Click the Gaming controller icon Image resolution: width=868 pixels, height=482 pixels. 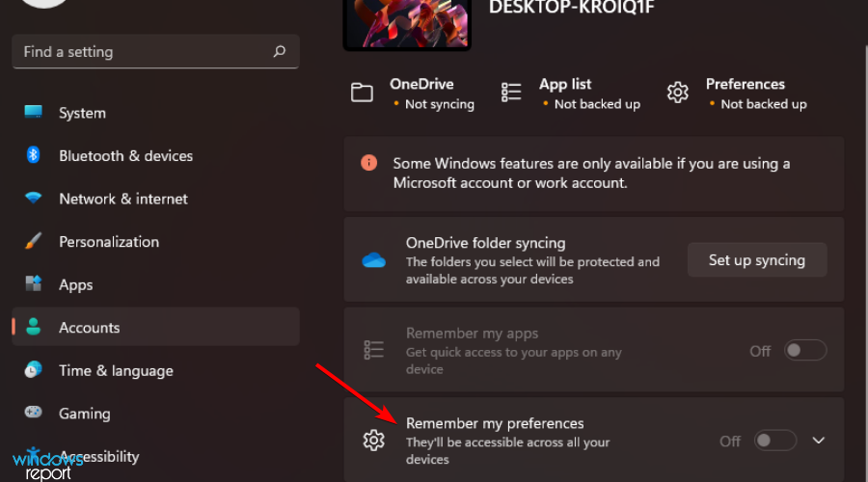coord(34,413)
